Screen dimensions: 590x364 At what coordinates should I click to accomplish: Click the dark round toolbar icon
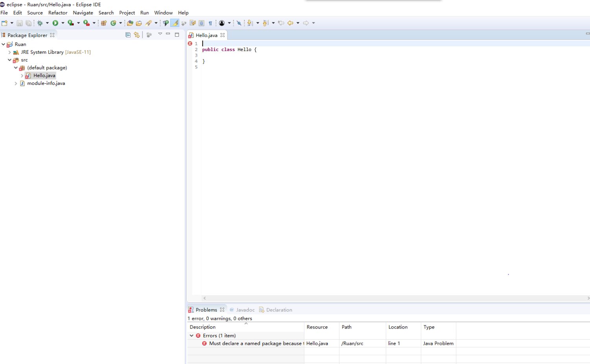tap(222, 23)
